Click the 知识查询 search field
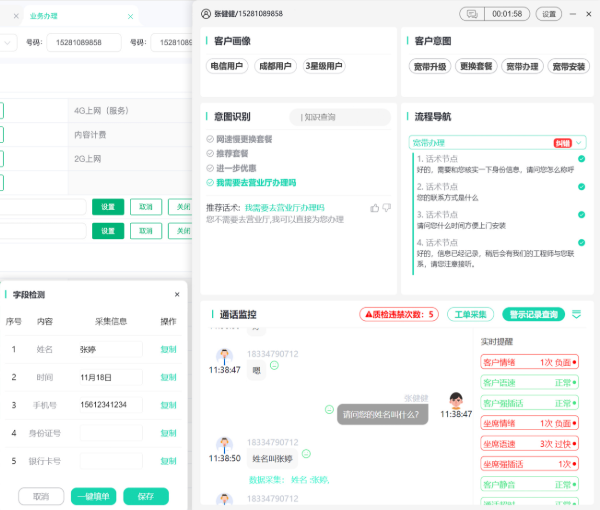This screenshot has height=510, width=600. (x=340, y=117)
